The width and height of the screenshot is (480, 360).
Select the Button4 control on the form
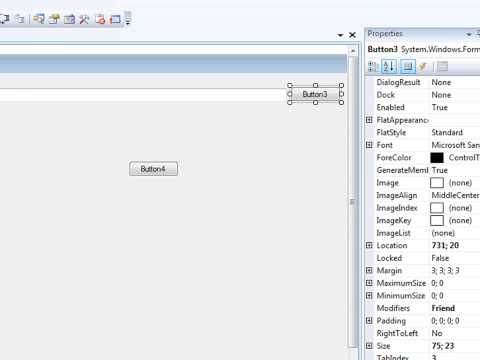pos(153,169)
